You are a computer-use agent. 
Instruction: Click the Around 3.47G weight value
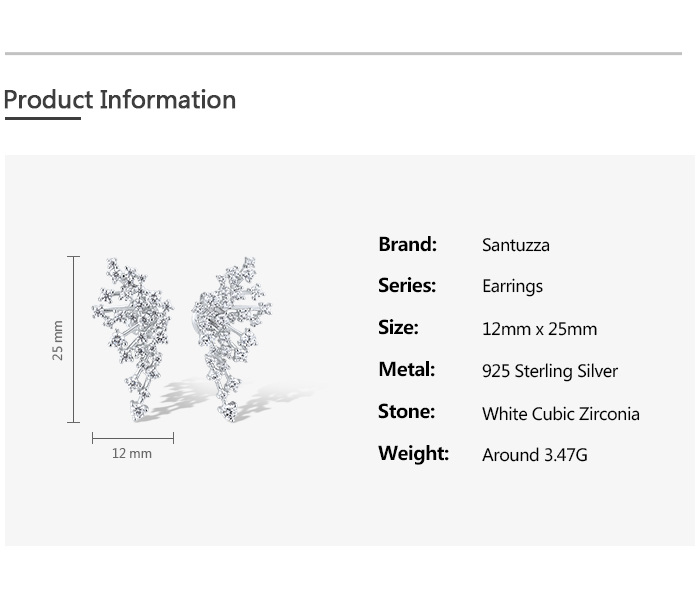534,455
